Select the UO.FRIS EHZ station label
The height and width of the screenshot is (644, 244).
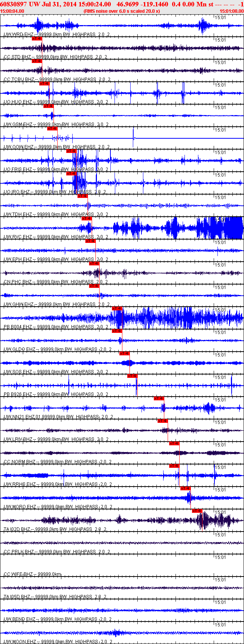[18, 169]
